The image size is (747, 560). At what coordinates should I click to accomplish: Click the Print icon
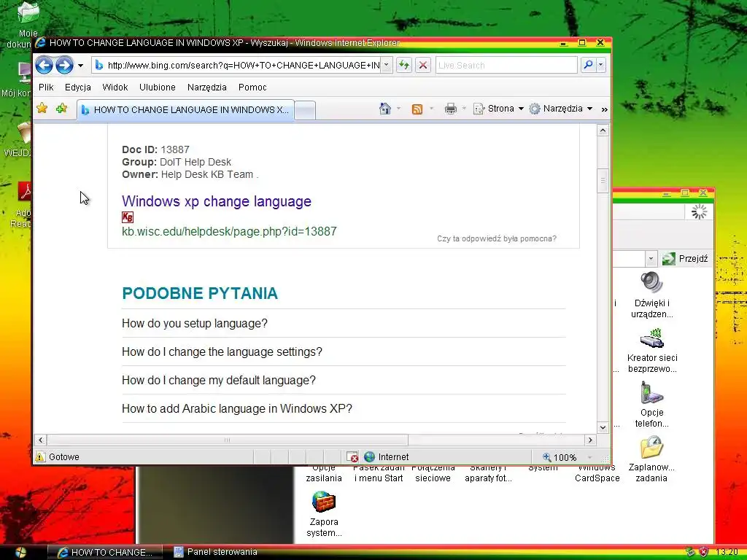click(450, 109)
